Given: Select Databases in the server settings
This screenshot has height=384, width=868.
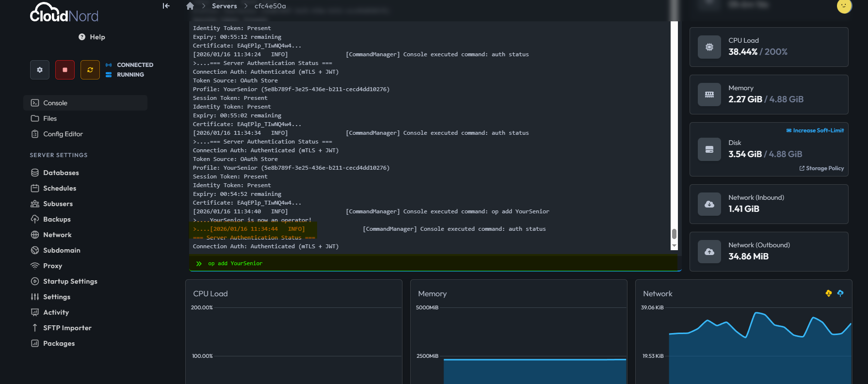Looking at the screenshot, I should click(x=61, y=173).
